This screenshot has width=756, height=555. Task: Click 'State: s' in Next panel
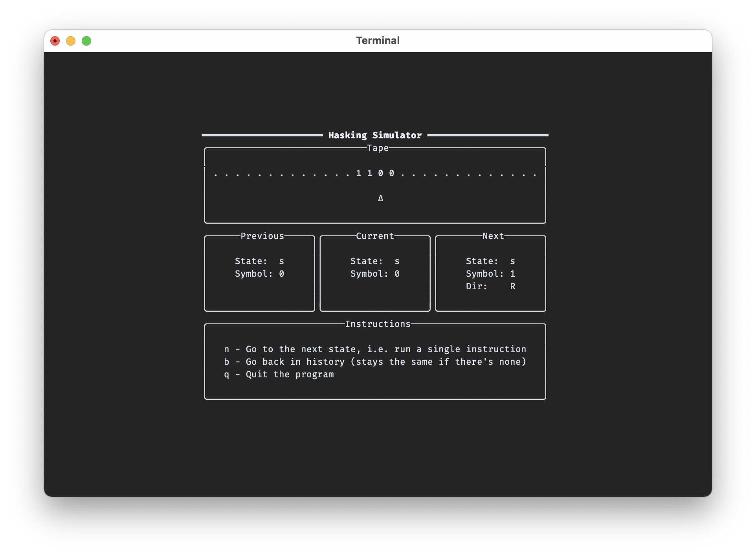(490, 261)
